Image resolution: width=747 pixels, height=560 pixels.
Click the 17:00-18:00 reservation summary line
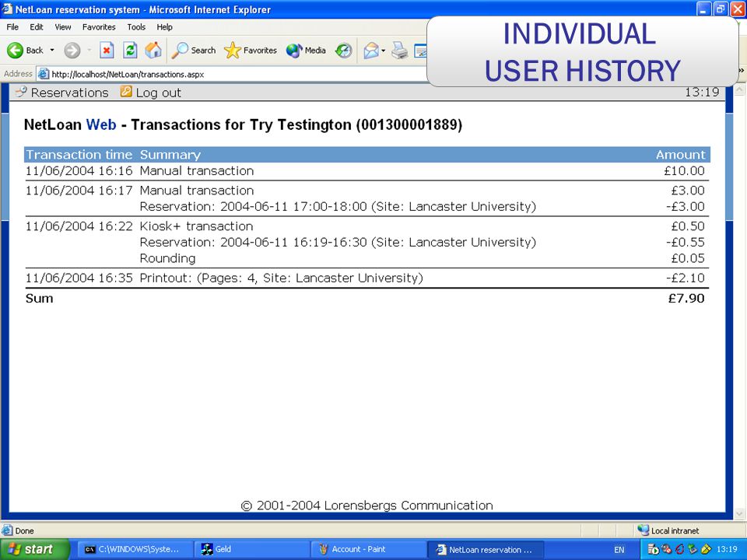coord(338,207)
